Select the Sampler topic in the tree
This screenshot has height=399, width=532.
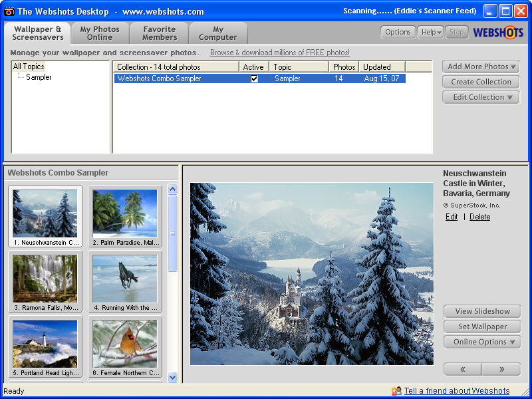(x=39, y=77)
